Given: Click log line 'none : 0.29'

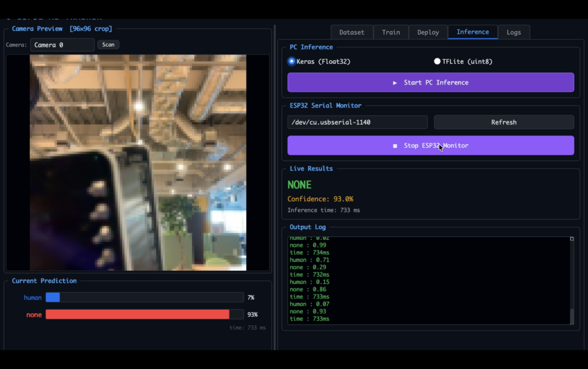Looking at the screenshot, I should click(x=308, y=267).
